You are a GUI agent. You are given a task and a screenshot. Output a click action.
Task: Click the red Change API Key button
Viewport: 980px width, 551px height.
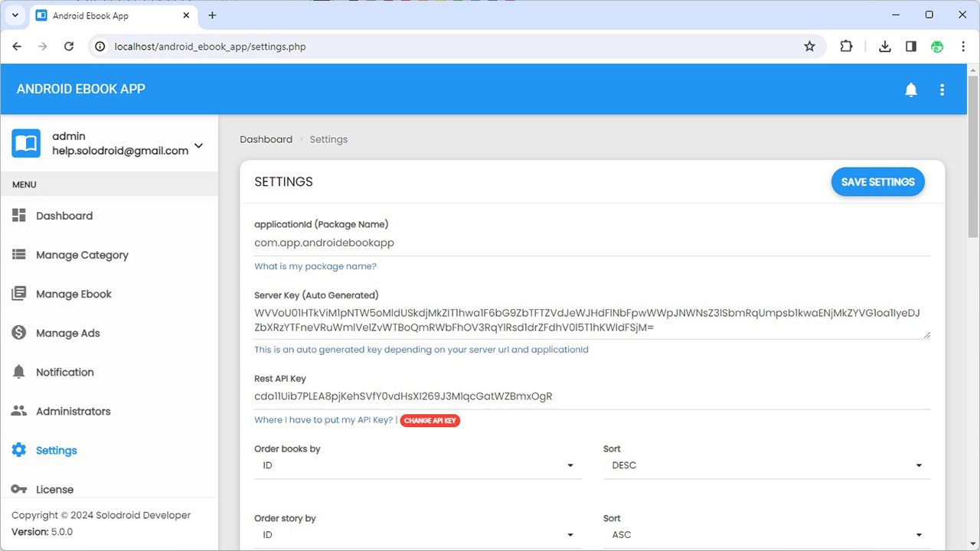pyautogui.click(x=430, y=420)
